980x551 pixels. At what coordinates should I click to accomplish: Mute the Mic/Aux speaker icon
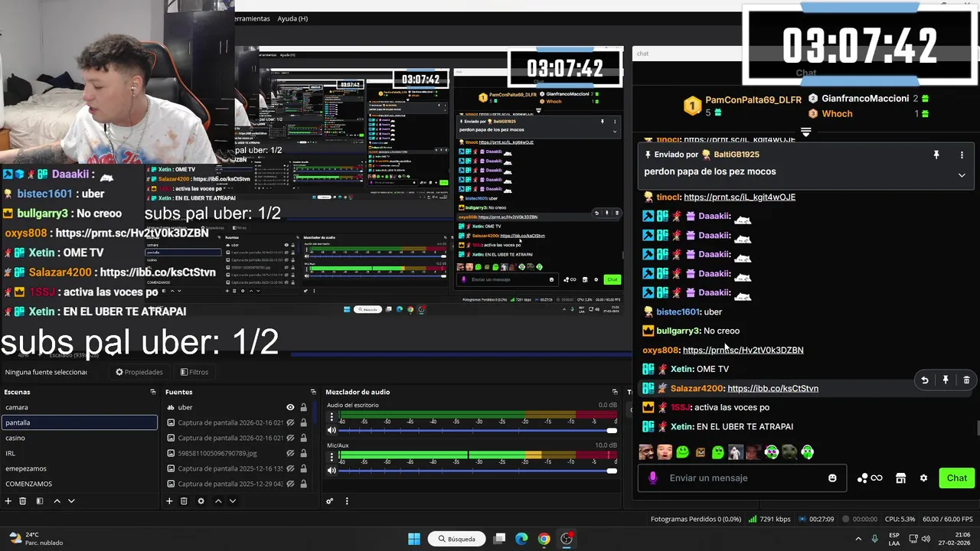pyautogui.click(x=332, y=470)
